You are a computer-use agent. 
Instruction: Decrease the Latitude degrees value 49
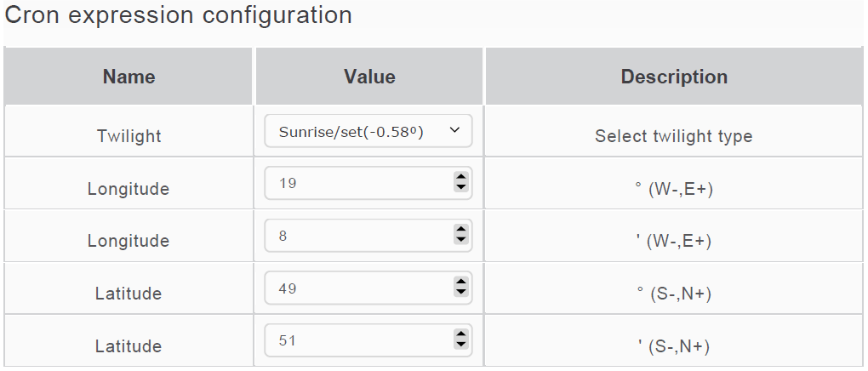click(x=461, y=293)
